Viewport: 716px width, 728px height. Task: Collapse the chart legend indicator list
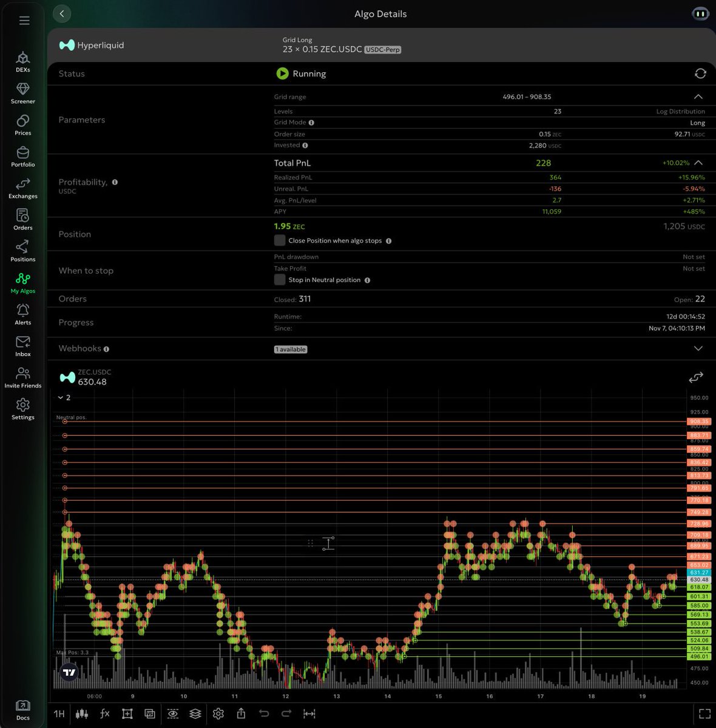pyautogui.click(x=61, y=397)
